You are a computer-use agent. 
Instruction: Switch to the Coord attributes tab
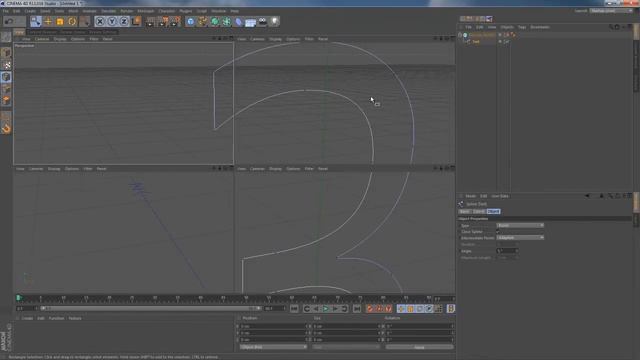(x=478, y=211)
